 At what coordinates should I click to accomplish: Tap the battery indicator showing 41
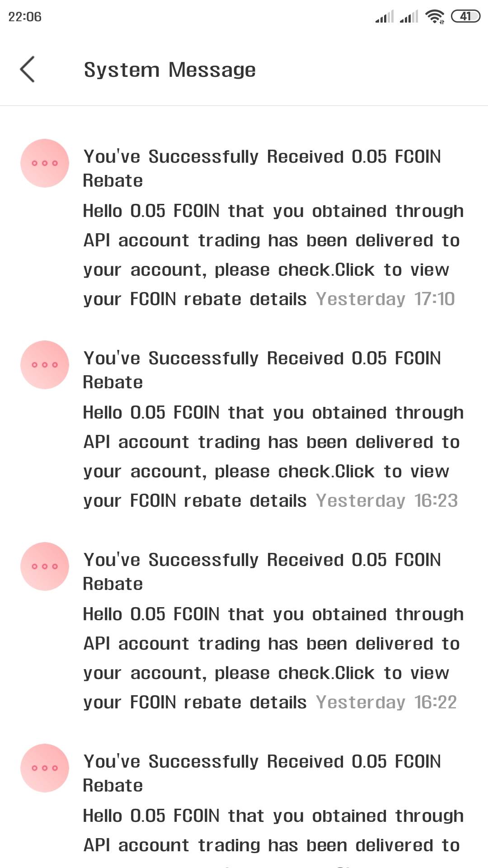465,17
